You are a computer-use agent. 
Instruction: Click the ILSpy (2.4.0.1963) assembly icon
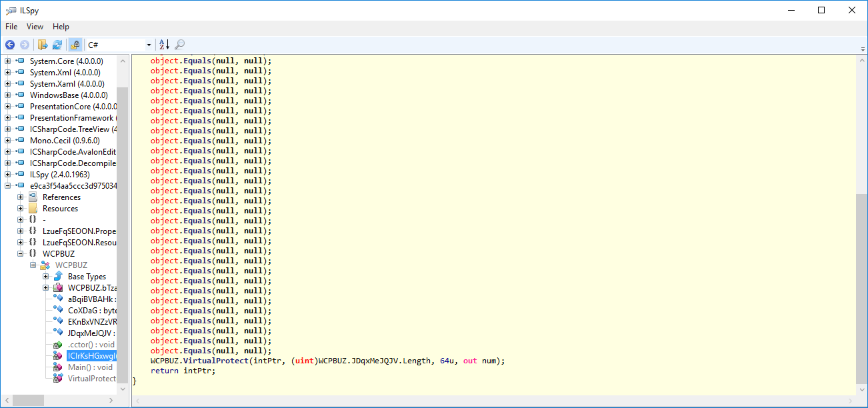[20, 175]
